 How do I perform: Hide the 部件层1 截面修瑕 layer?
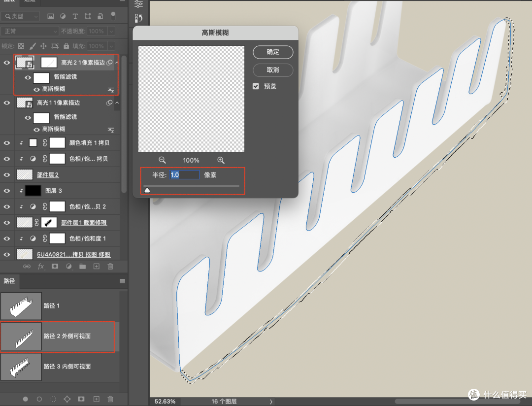[7, 223]
